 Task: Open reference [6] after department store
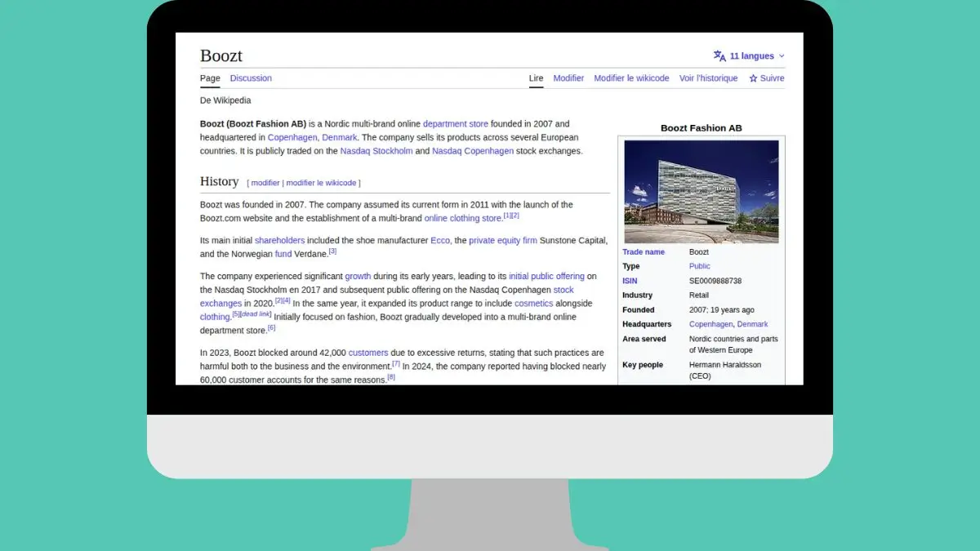271,327
